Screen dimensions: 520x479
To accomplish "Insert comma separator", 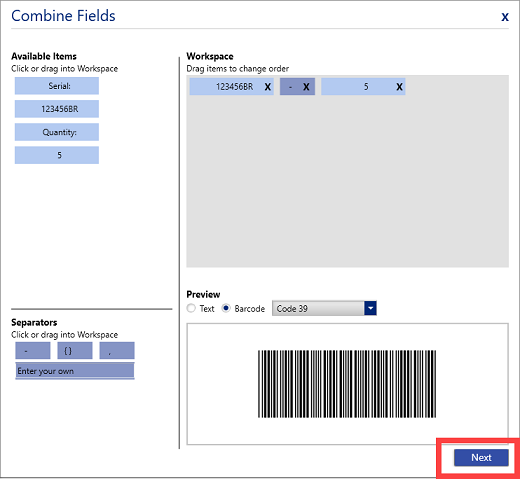I will (117, 351).
